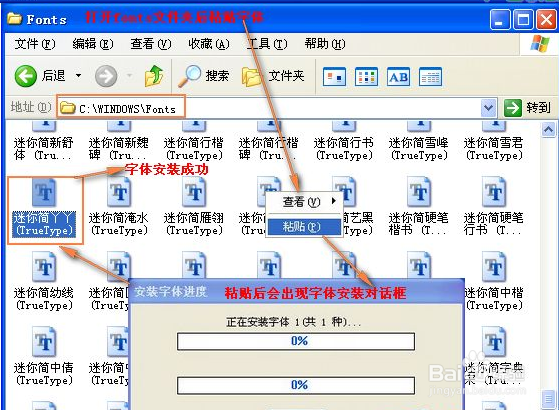The image size is (559, 410).
Task: Switch to list view icon
Action: [x=366, y=76]
